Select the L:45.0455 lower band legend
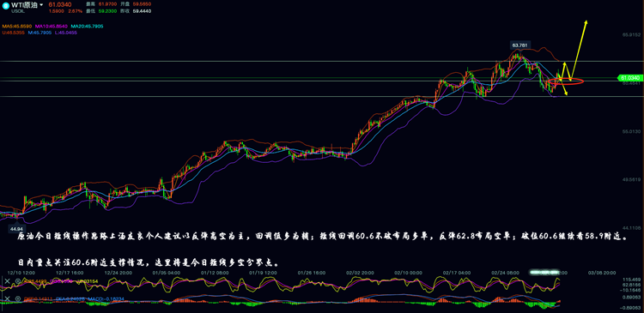644x313 pixels. coord(66,33)
